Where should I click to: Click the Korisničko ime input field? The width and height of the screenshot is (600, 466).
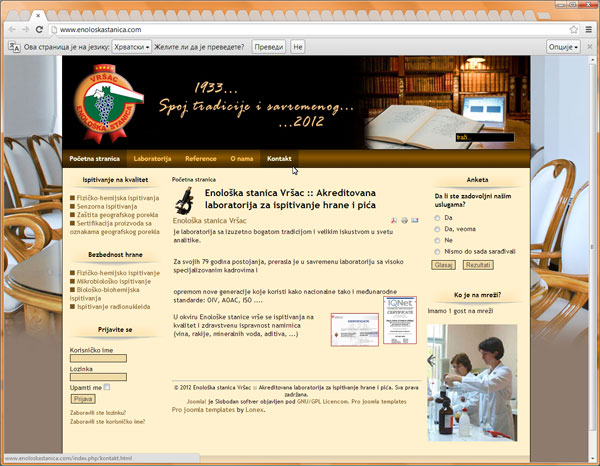point(98,357)
